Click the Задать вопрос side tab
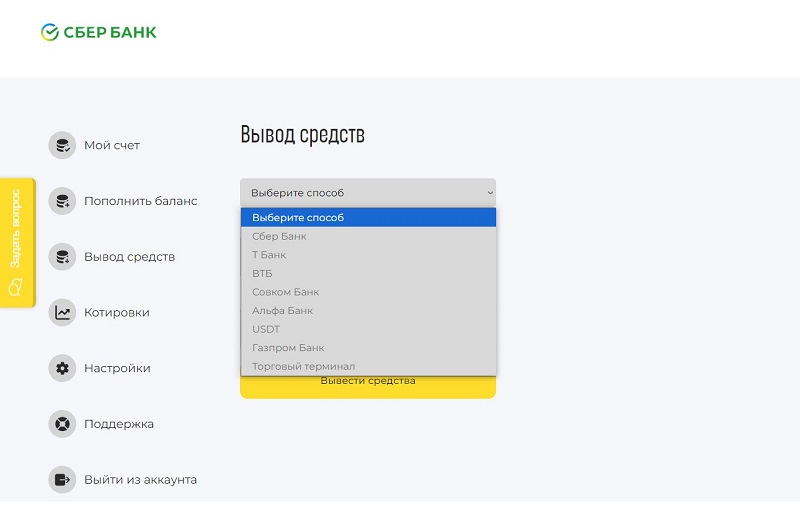Image resolution: width=800 pixels, height=514 pixels. click(17, 242)
